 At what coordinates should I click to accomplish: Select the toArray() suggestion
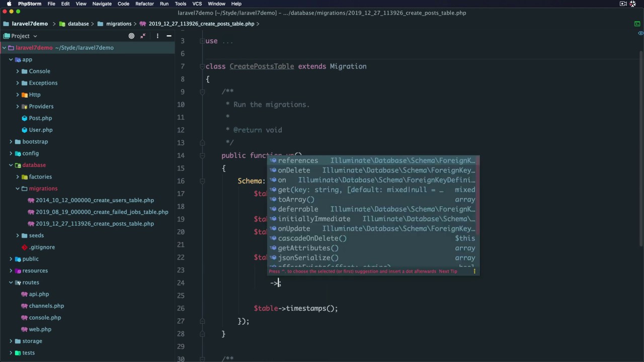point(373,199)
